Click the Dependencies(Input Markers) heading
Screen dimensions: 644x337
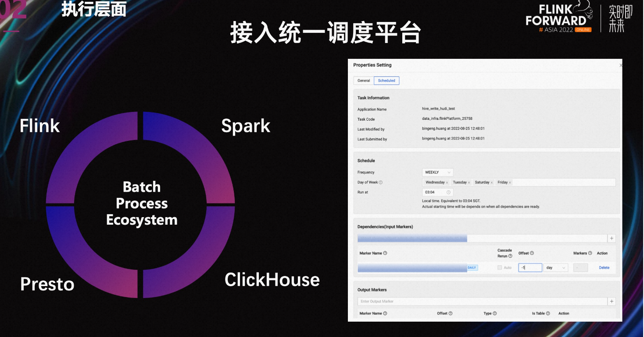pyautogui.click(x=385, y=227)
